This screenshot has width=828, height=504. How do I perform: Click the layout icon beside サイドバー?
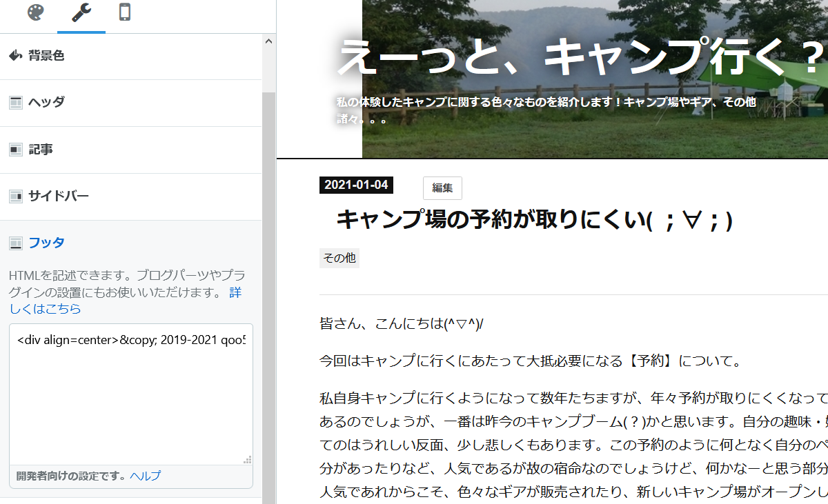16,196
